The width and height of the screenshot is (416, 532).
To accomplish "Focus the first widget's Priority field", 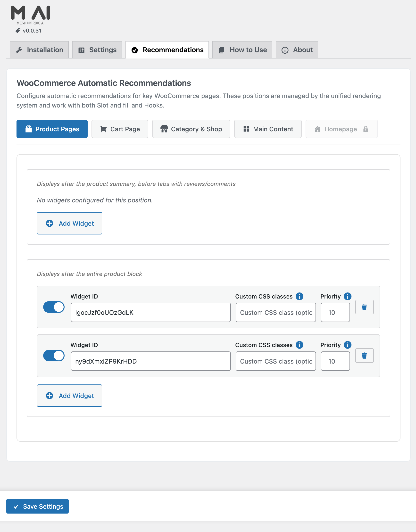I will point(335,312).
